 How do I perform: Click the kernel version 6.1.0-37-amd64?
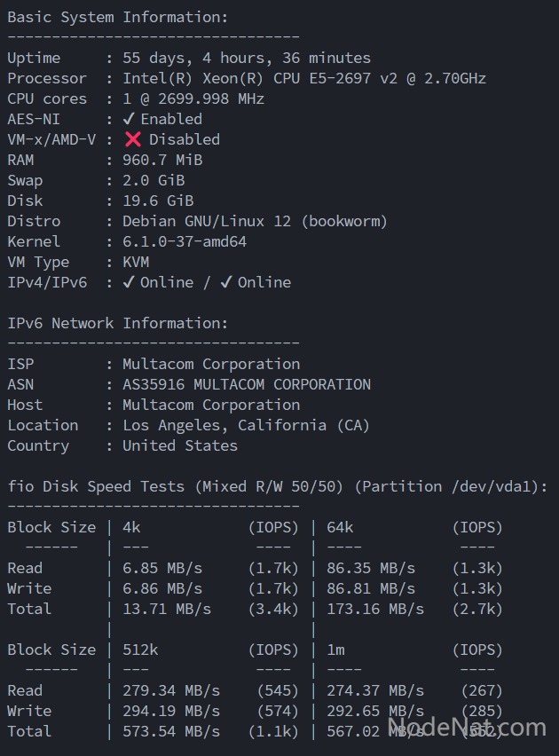(x=185, y=241)
